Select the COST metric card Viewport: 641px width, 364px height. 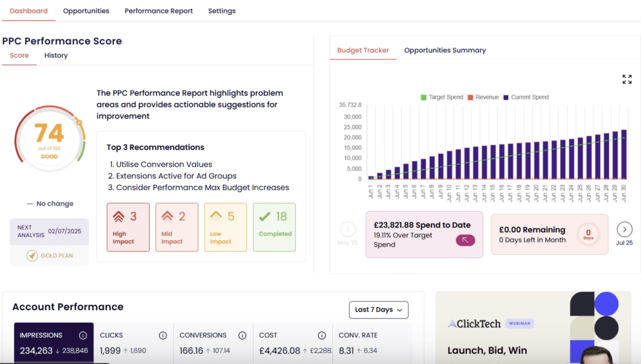[293, 343]
